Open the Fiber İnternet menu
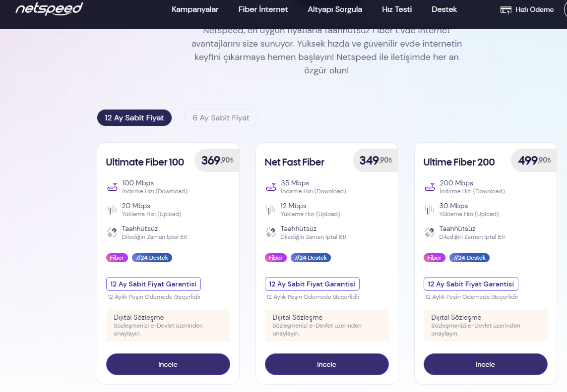This screenshot has height=392, width=567. (x=263, y=9)
